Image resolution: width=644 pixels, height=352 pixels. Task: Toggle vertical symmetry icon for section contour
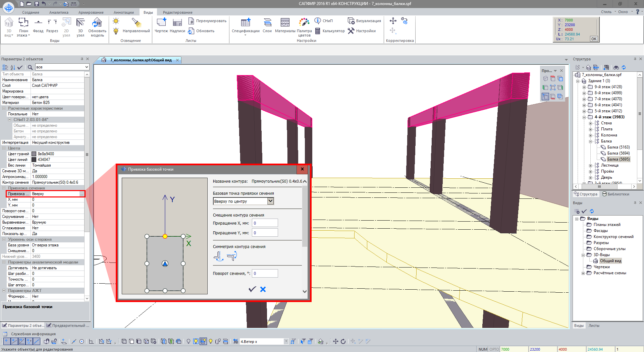click(232, 256)
